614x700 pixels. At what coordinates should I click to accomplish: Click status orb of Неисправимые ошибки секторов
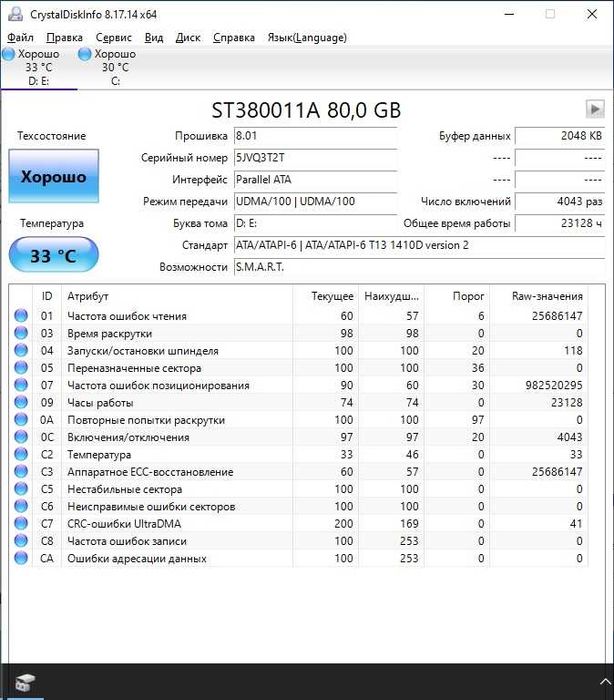pos(21,506)
